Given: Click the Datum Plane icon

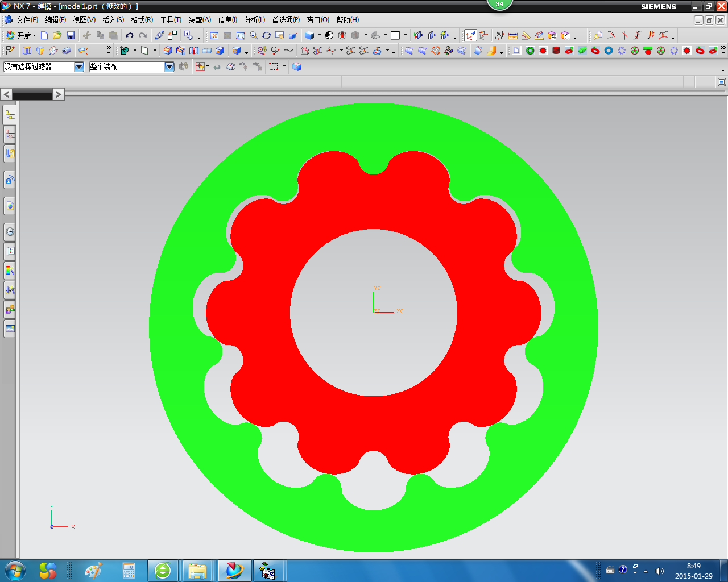Looking at the screenshot, I should point(144,51).
